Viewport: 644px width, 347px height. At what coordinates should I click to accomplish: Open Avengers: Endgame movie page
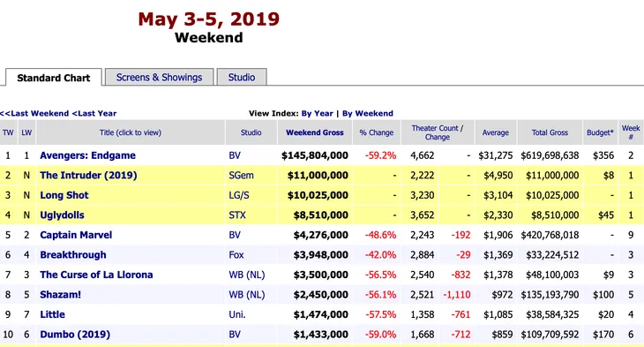(87, 155)
